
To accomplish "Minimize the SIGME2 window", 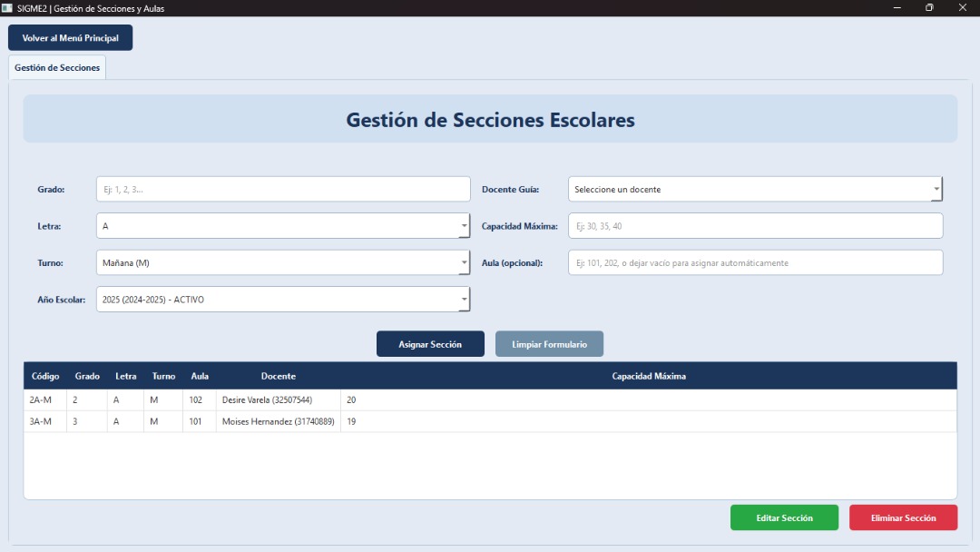I will click(897, 8).
